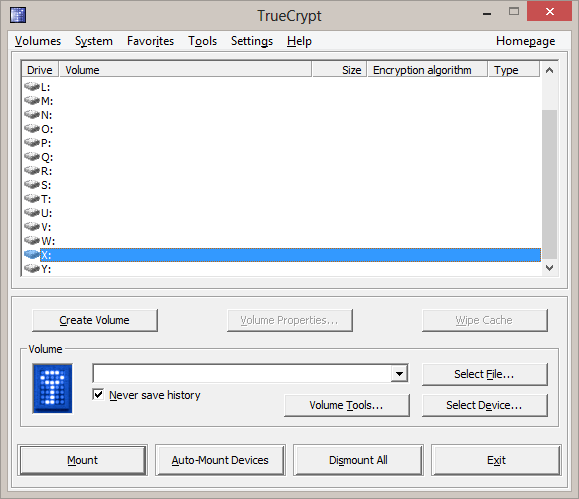The image size is (579, 499).
Task: Click the Volume column header
Action: pyautogui.click(x=185, y=70)
